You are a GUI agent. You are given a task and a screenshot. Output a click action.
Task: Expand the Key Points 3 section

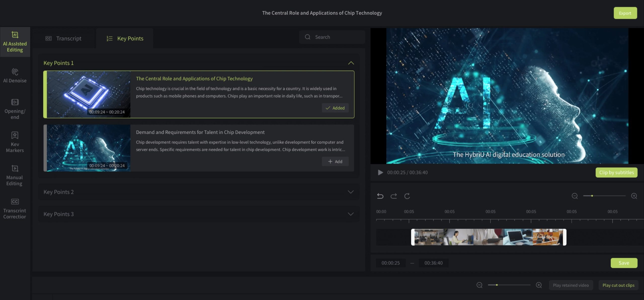tap(351, 214)
